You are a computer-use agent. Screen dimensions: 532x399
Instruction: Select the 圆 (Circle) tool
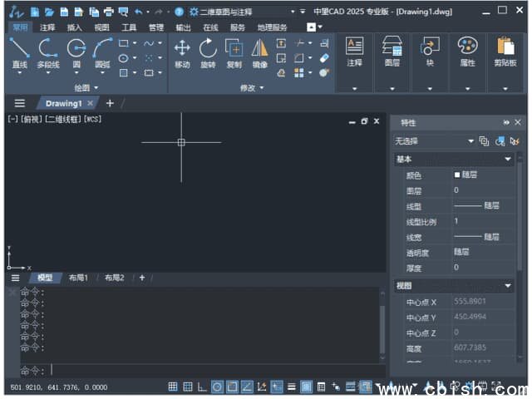[x=76, y=52]
